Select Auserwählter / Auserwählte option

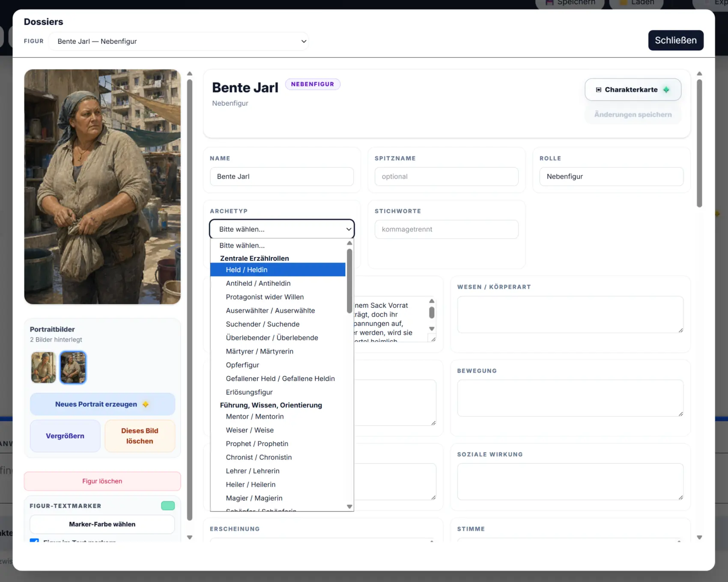coord(278,311)
